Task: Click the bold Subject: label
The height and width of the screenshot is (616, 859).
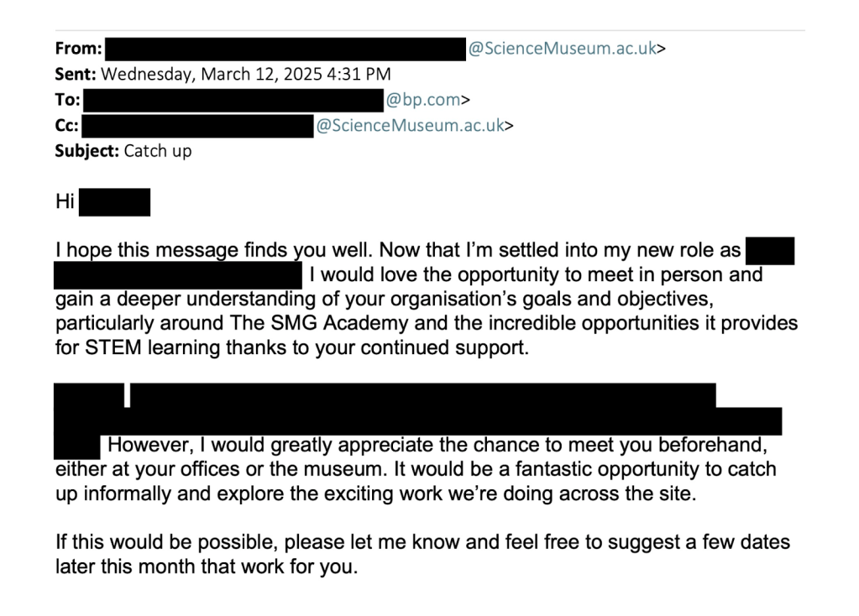Action: pyautogui.click(x=86, y=152)
